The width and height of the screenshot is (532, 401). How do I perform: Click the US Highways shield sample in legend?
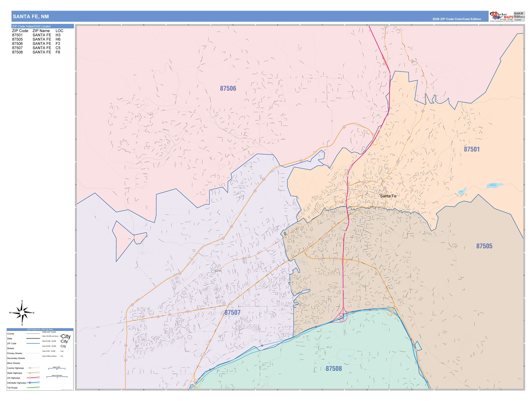point(30,378)
